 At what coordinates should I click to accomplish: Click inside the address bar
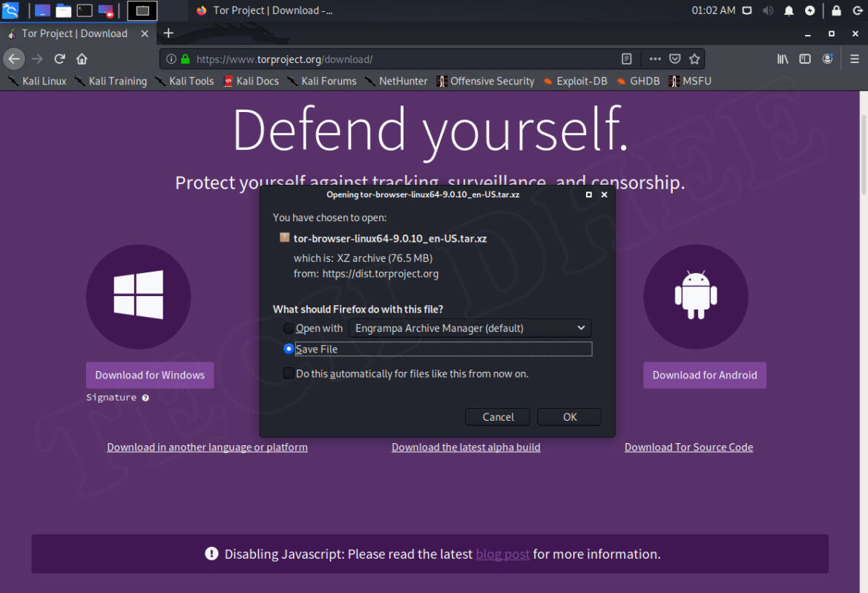(x=371, y=59)
